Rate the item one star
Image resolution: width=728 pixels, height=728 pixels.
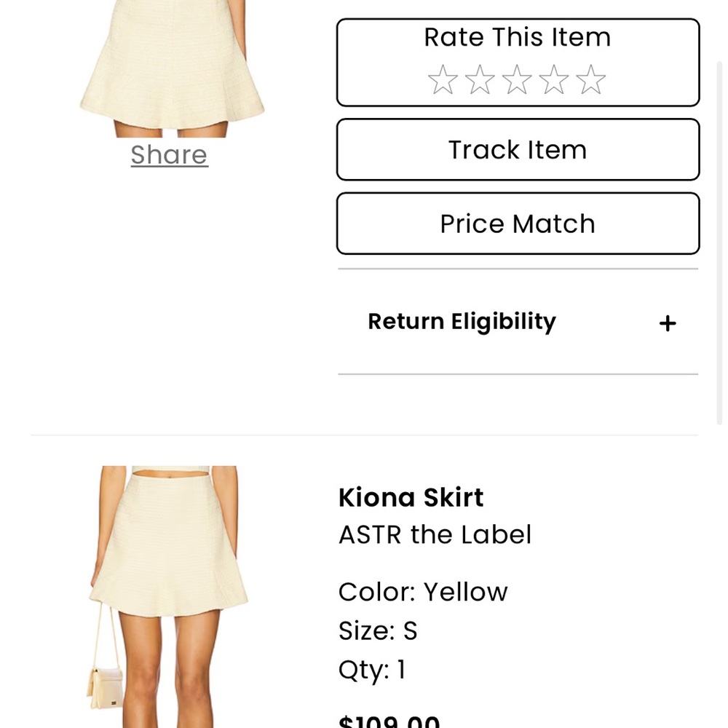pos(441,79)
